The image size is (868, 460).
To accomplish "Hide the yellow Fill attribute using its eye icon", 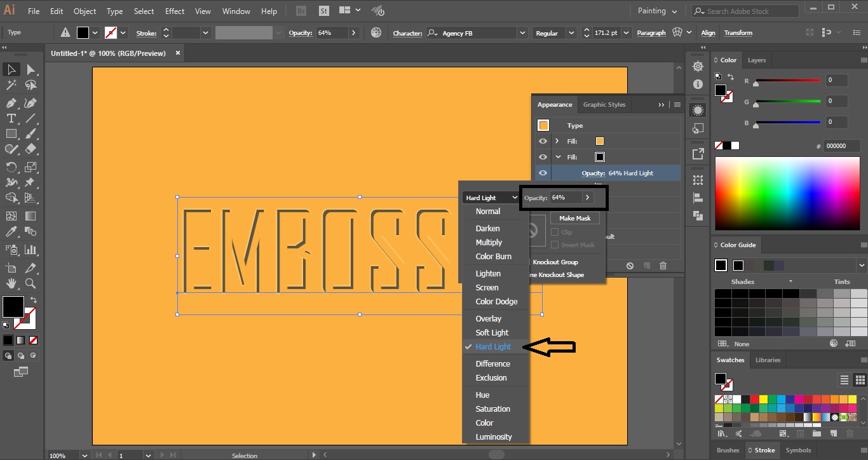I will point(542,141).
